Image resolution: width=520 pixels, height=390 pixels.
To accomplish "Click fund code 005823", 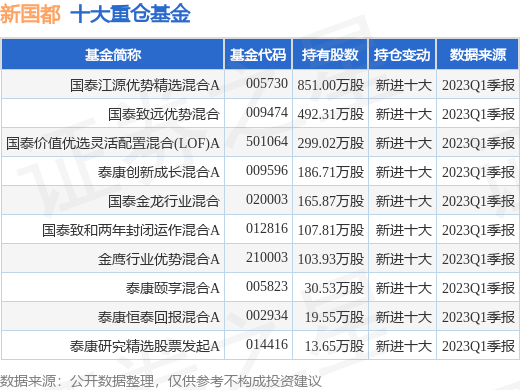I will [267, 286].
